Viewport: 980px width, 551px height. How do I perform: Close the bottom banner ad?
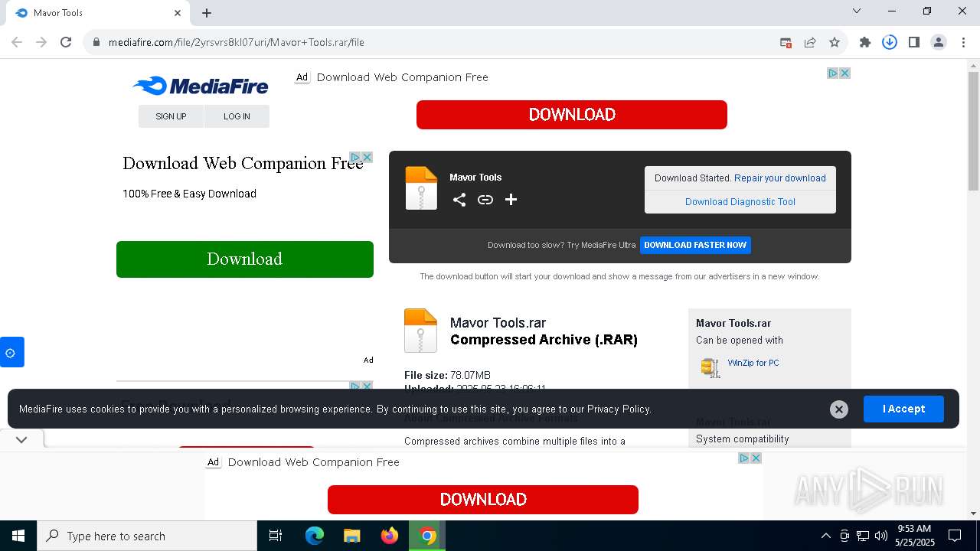[756, 458]
